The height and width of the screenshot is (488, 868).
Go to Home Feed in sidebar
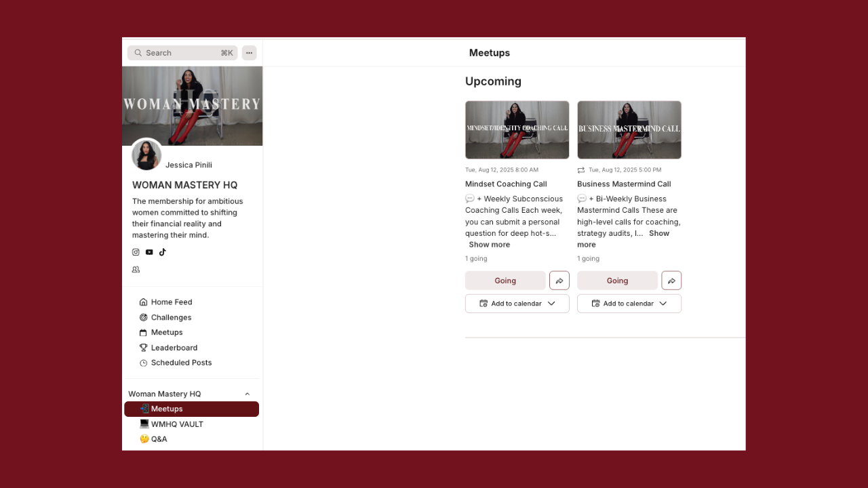[172, 302]
